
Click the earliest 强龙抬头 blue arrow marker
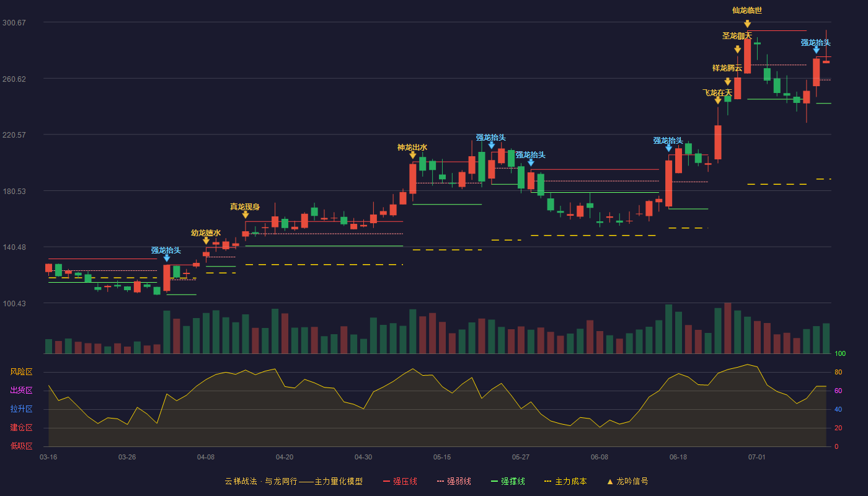pyautogui.click(x=166, y=257)
